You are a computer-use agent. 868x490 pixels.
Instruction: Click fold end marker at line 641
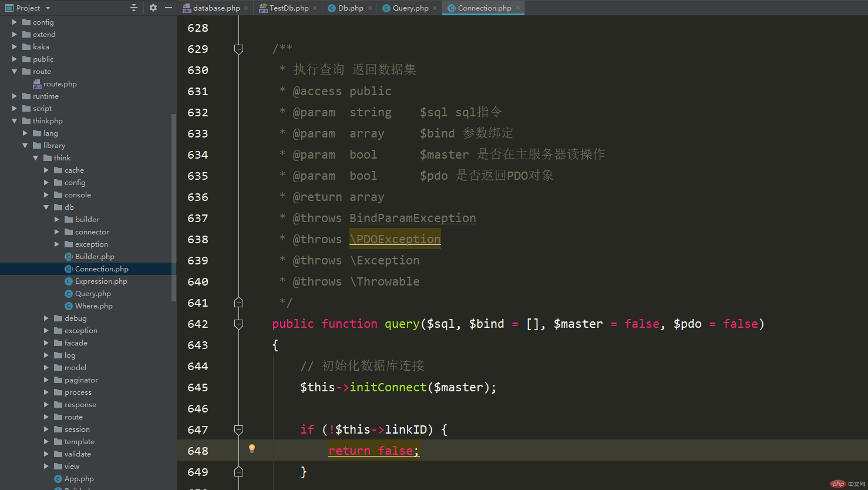[x=238, y=303]
